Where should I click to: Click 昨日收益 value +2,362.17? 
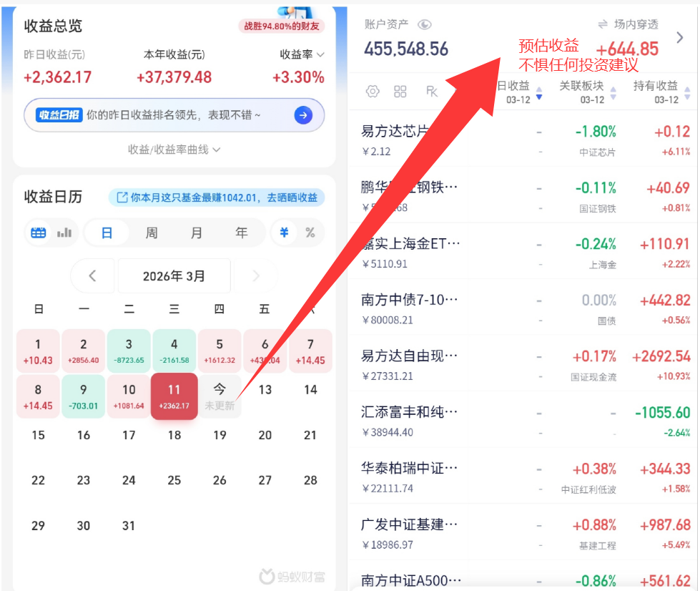pos(58,77)
